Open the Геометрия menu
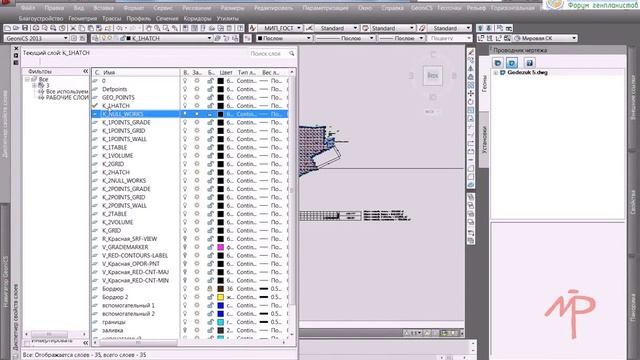Viewport: 640px width, 360px height. click(x=82, y=19)
